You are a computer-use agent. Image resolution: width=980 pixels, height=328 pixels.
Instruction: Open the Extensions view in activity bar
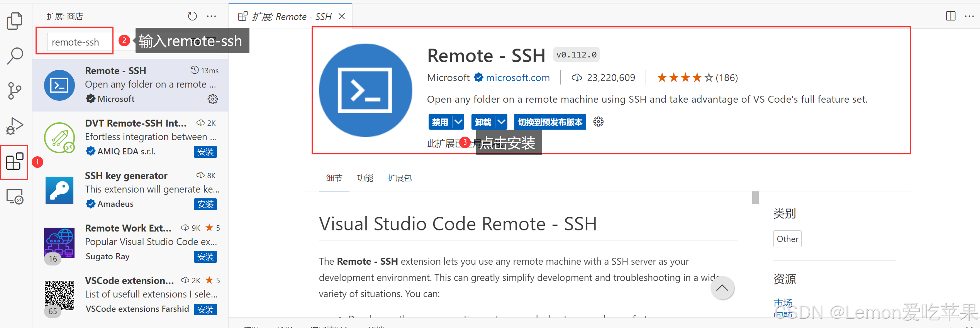(x=15, y=161)
